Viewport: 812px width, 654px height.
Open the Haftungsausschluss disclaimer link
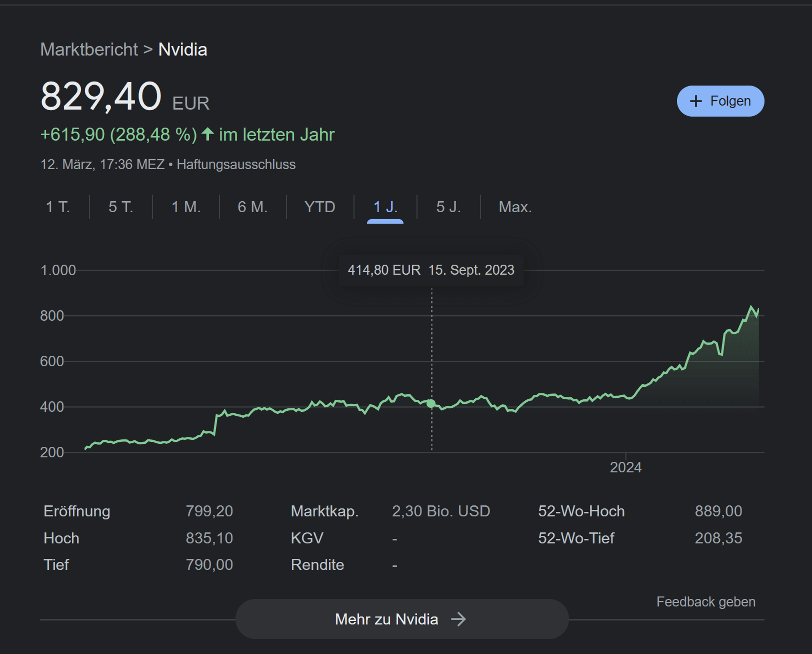click(x=236, y=165)
